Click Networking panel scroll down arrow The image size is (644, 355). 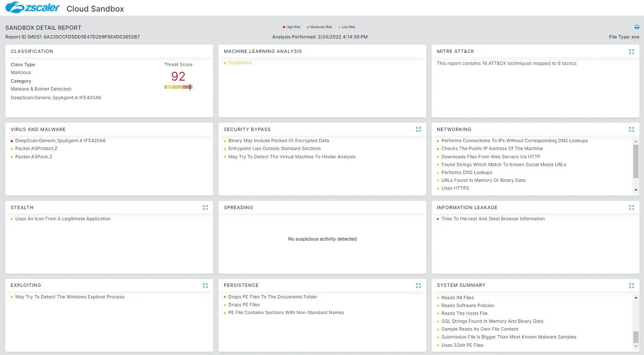pyautogui.click(x=636, y=190)
